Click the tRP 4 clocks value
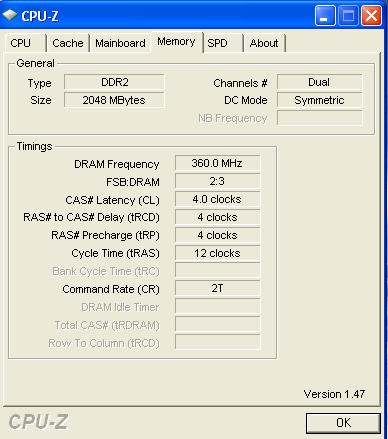The width and height of the screenshot is (388, 439). 217,235
